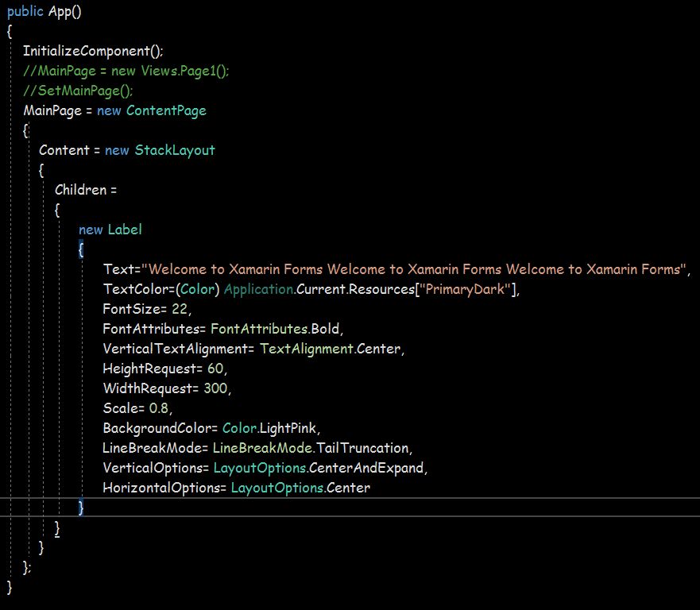The height and width of the screenshot is (610, 700).
Task: Click the WidthRequest property name
Action: 146,388
